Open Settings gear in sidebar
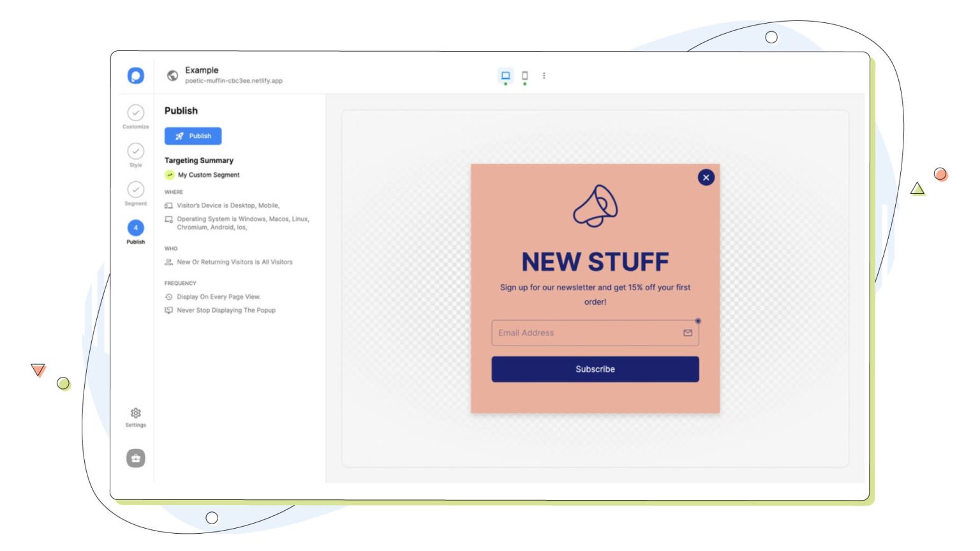The width and height of the screenshot is (980, 551). 135,413
